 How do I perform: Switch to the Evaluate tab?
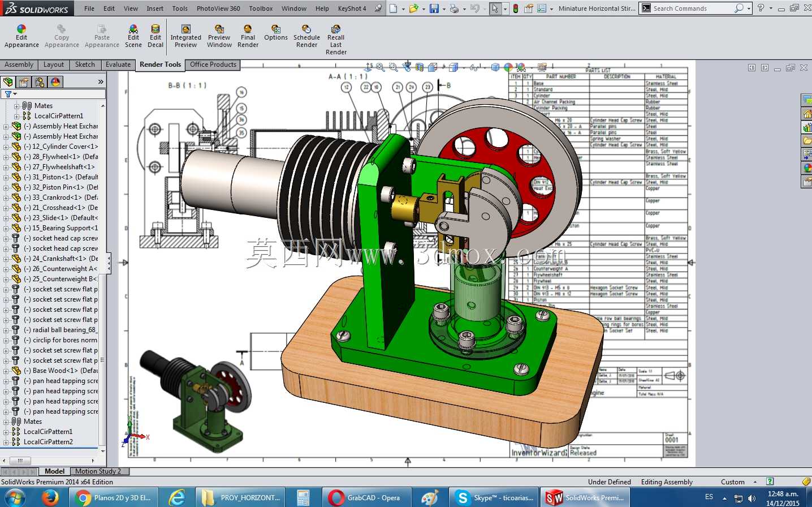click(118, 65)
